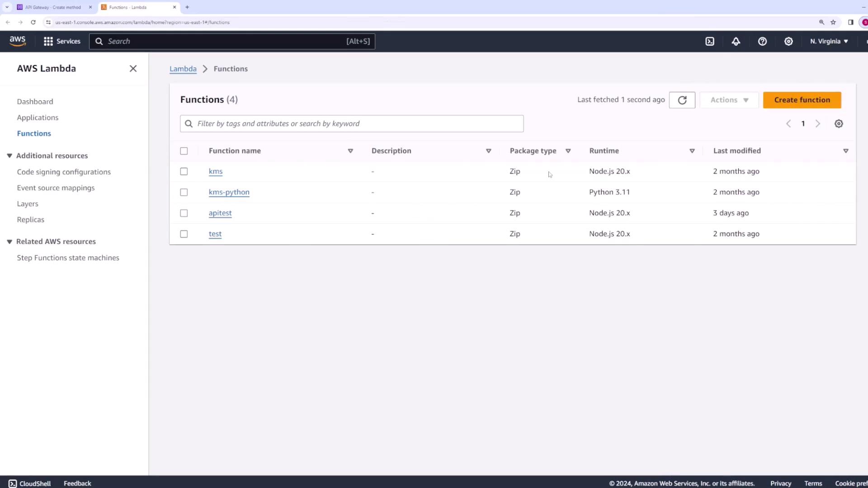Open the settings gear in top bar

788,41
